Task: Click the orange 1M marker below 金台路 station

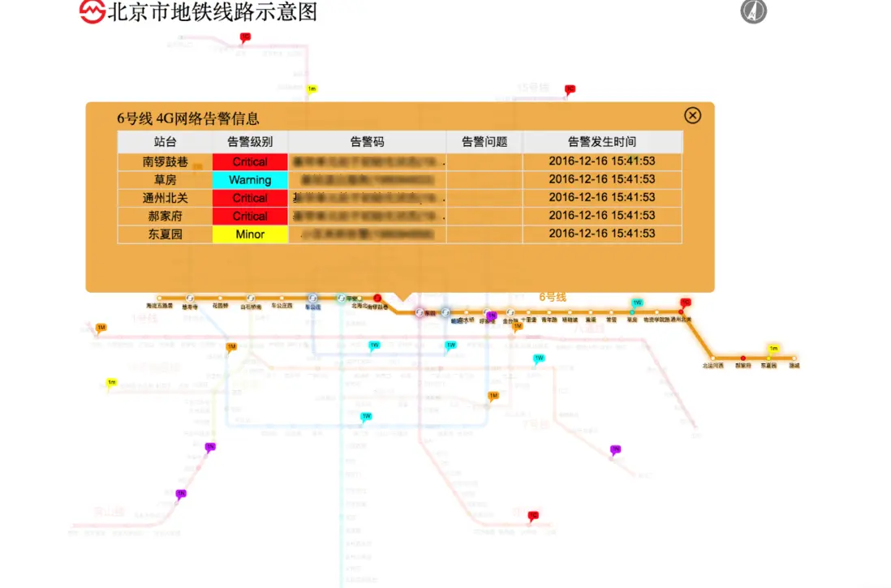Action: point(517,327)
